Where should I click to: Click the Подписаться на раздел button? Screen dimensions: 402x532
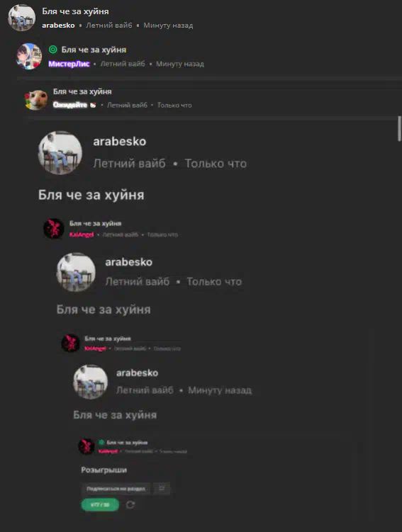[116, 489]
